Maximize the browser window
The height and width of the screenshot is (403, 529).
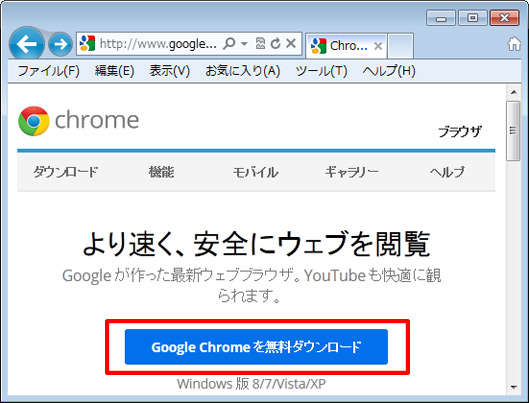click(472, 18)
